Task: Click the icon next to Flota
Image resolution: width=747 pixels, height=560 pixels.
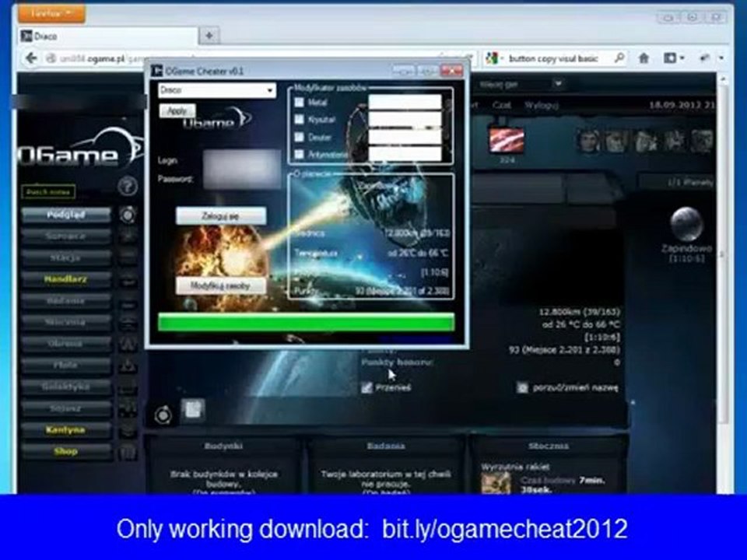Action: (127, 366)
